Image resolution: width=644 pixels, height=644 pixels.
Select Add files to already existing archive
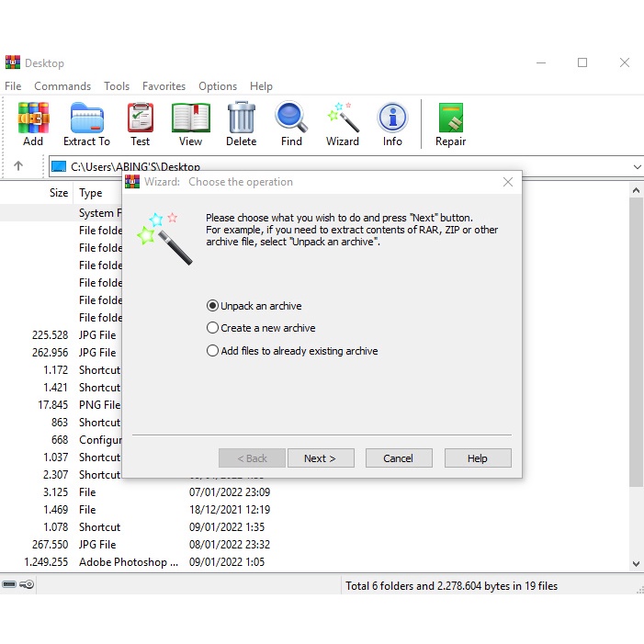tap(213, 351)
